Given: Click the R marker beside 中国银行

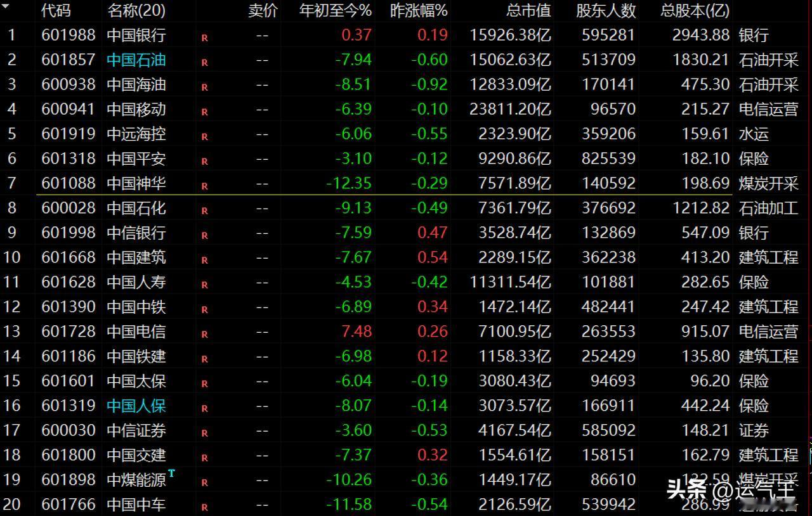Looking at the screenshot, I should click(x=204, y=38).
